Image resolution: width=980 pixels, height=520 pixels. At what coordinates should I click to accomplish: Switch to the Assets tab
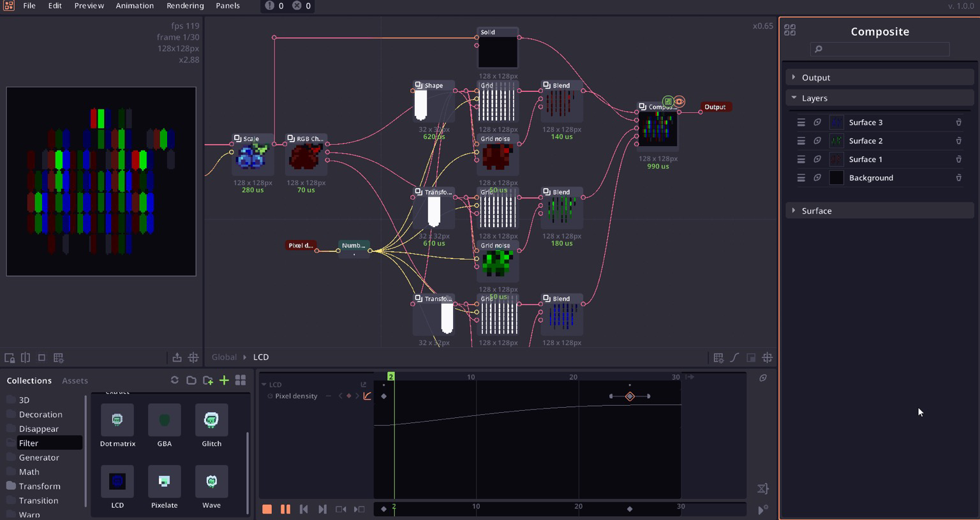point(75,381)
